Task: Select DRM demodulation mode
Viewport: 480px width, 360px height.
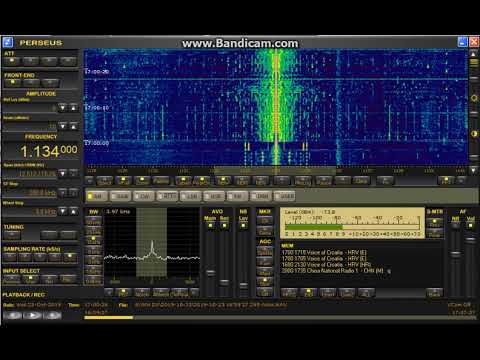Action: pos(261,196)
